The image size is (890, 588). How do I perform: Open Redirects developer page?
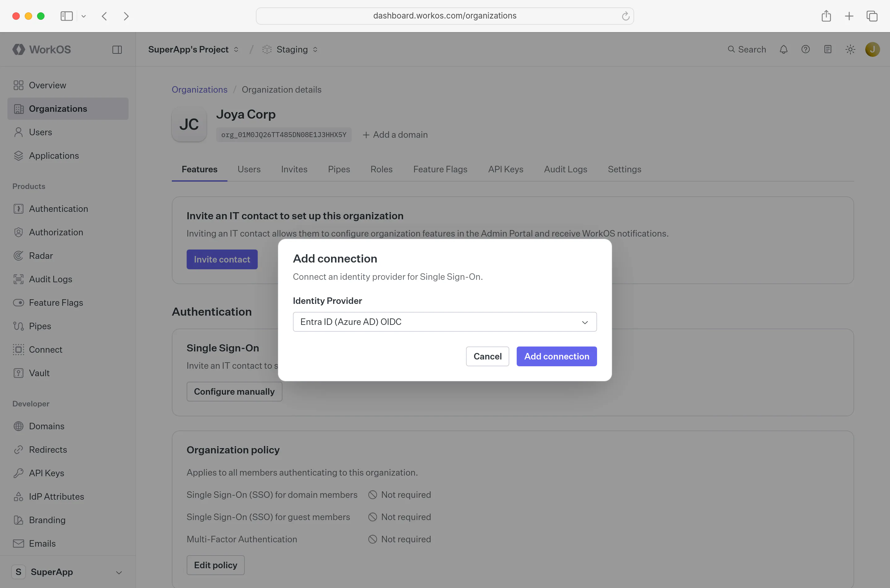68,450
